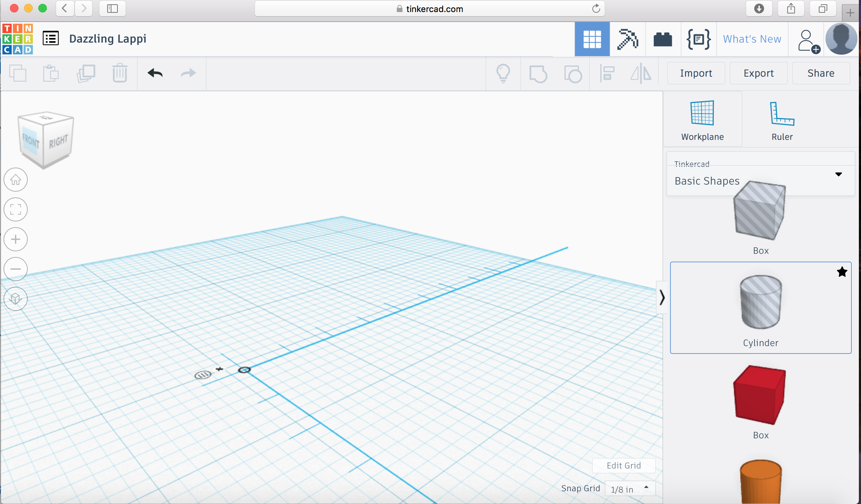Click the Tinkercad logo
The image size is (861, 504).
tap(17, 39)
